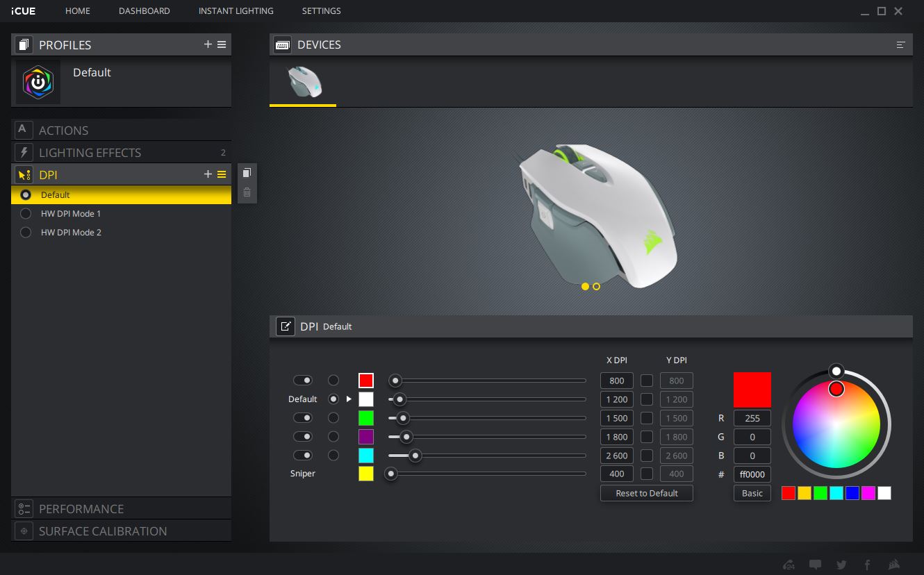
Task: Click Reset to Default button
Action: [647, 493]
